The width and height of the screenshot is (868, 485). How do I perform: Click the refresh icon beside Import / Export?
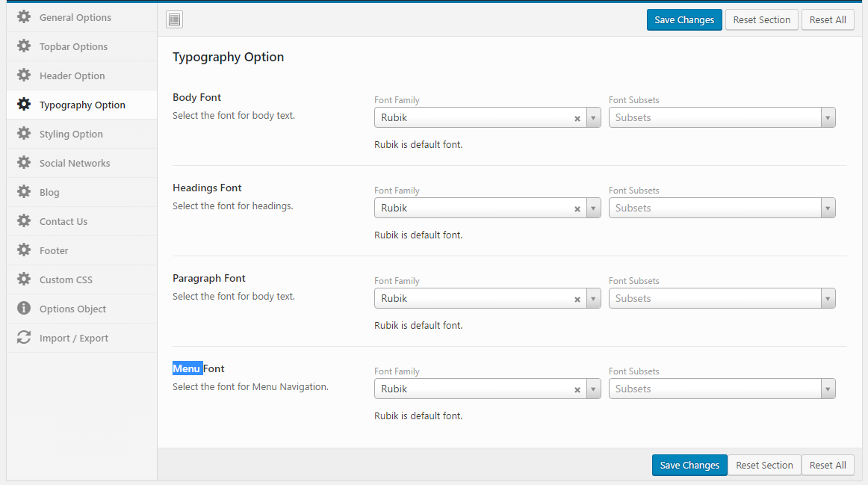[x=24, y=338]
